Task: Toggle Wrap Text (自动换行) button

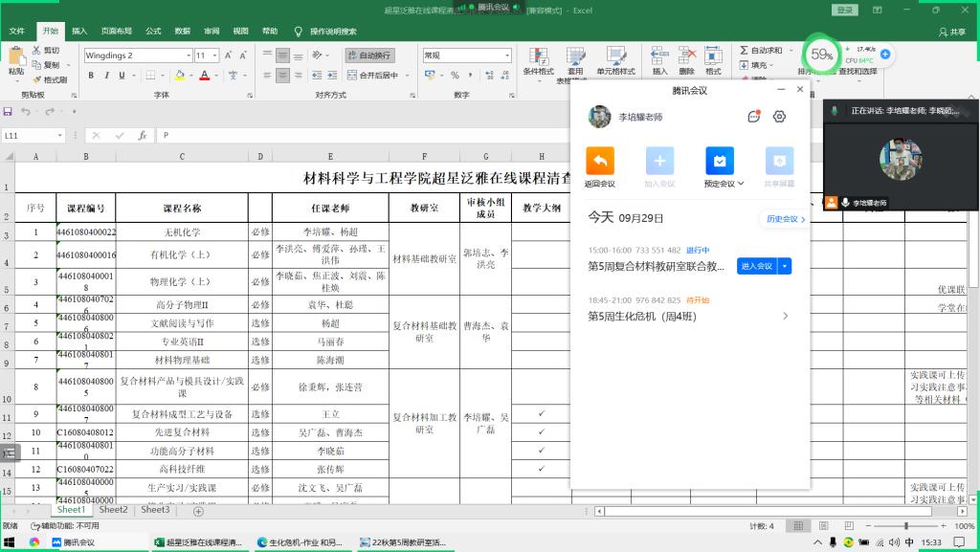Action: pyautogui.click(x=368, y=55)
